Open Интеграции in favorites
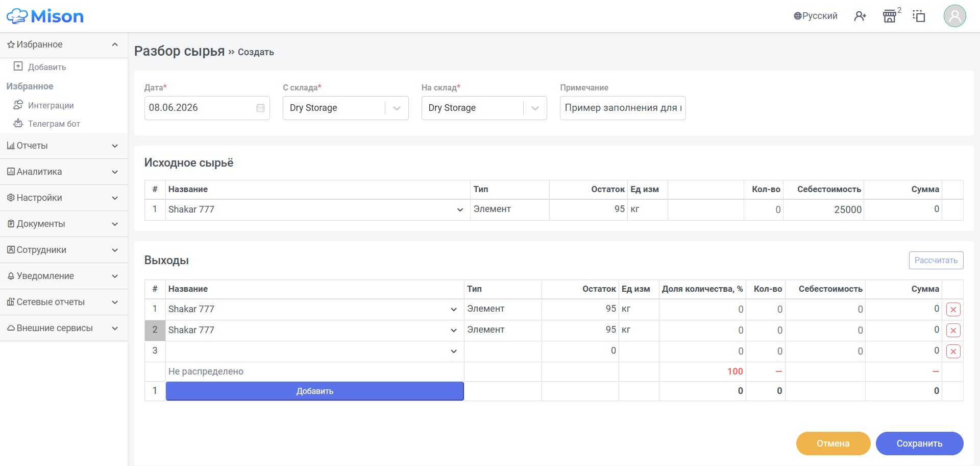The image size is (980, 466). [51, 105]
